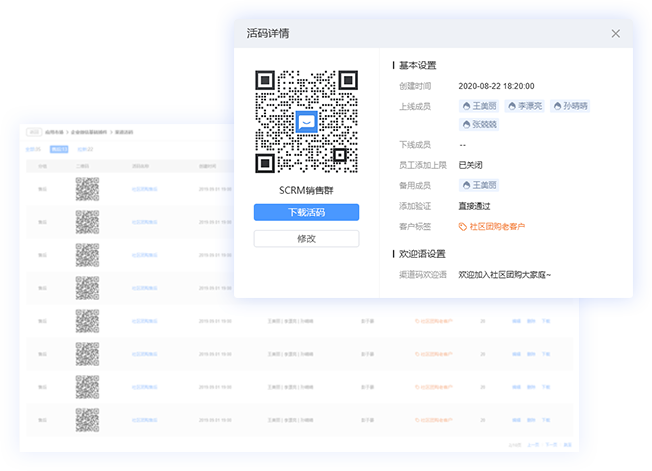Click the chat logo inside the QR code
Viewport: 652px width, 471px height.
click(x=306, y=122)
